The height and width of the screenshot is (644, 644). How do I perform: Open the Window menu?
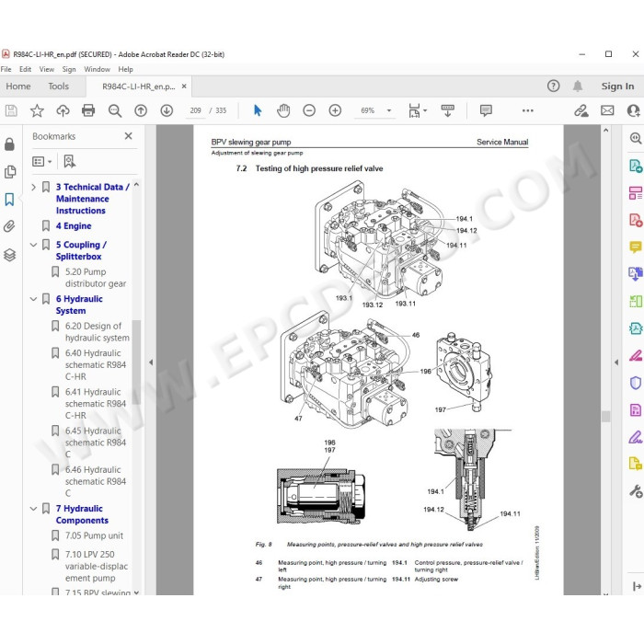(97, 69)
